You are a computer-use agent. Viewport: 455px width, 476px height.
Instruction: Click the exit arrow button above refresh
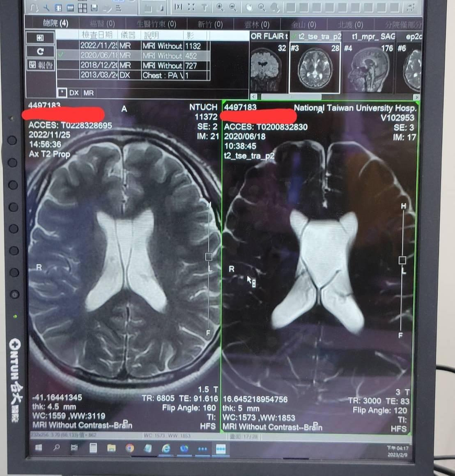(40, 38)
